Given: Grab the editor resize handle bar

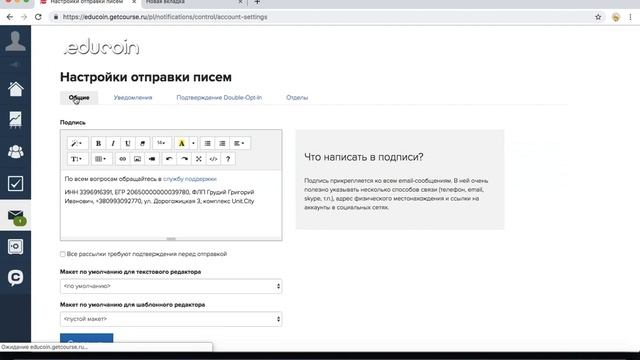Looking at the screenshot, I should [171, 239].
